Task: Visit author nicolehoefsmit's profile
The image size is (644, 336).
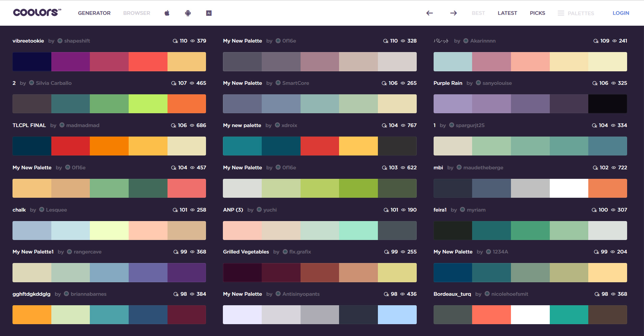Action: click(x=509, y=294)
